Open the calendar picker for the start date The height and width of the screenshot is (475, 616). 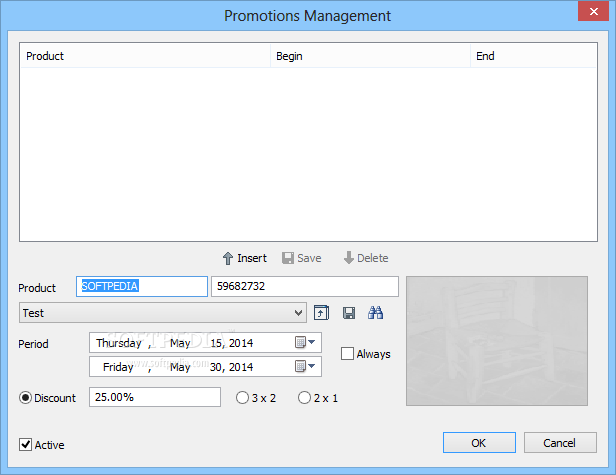coord(305,343)
